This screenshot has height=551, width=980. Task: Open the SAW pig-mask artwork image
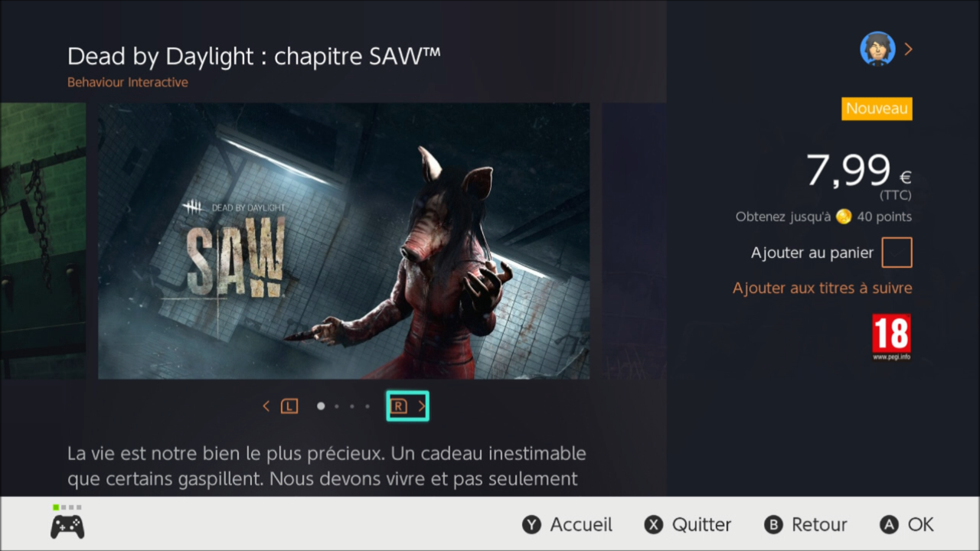[x=344, y=241]
